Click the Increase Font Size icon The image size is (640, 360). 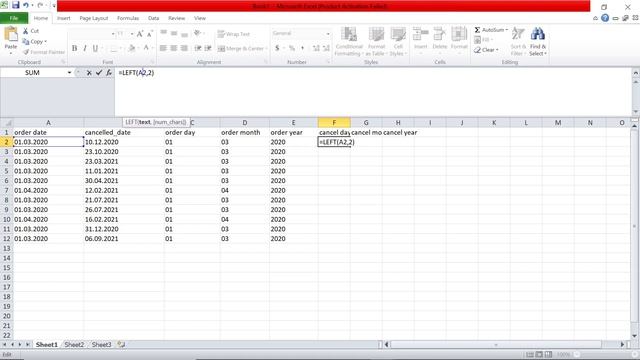pos(140,34)
